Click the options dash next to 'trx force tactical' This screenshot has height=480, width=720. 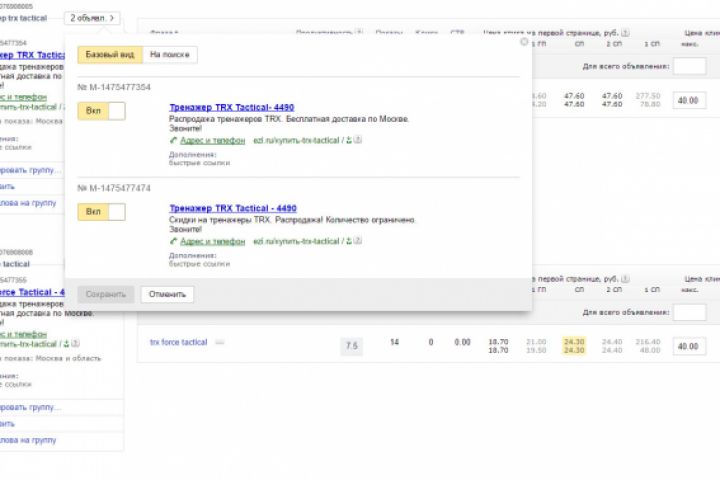click(220, 342)
